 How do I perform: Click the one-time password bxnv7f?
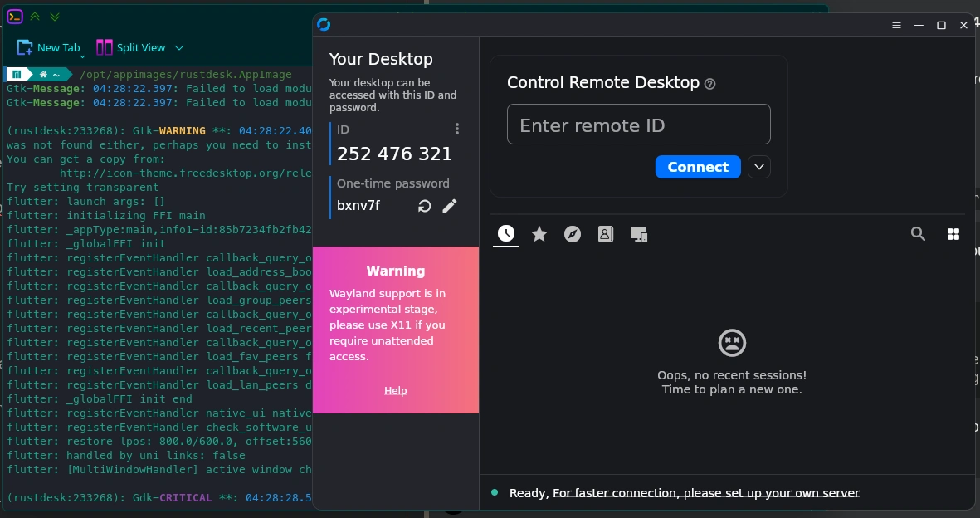[x=358, y=205]
